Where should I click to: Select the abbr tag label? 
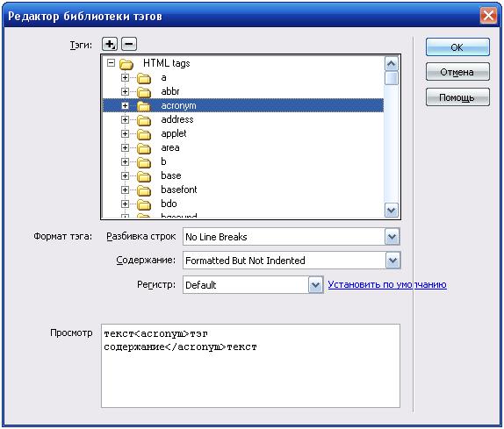[x=170, y=91]
